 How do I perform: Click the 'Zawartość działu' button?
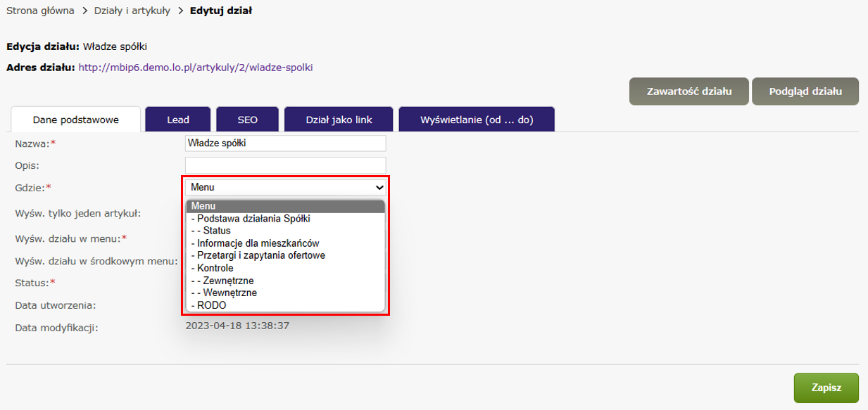tap(689, 91)
